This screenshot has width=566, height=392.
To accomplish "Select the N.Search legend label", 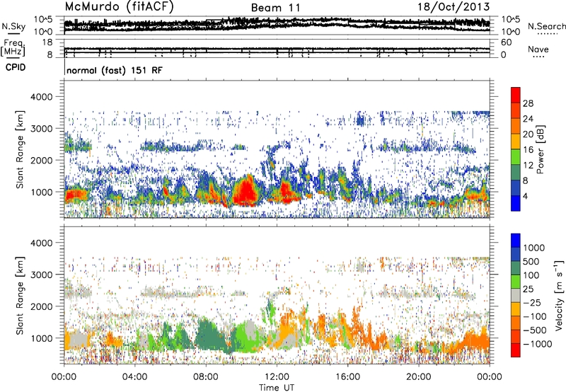I will tap(546, 26).
